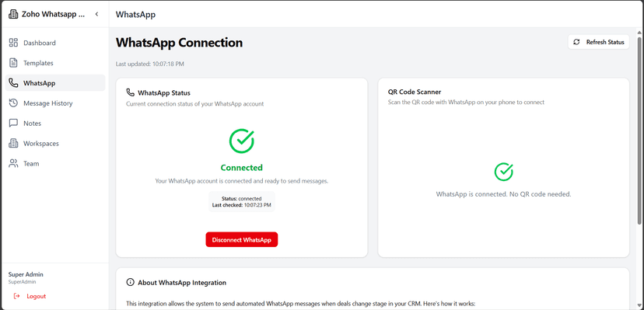Click 'WhatsApp is connected. No QR code needed.' text

503,194
